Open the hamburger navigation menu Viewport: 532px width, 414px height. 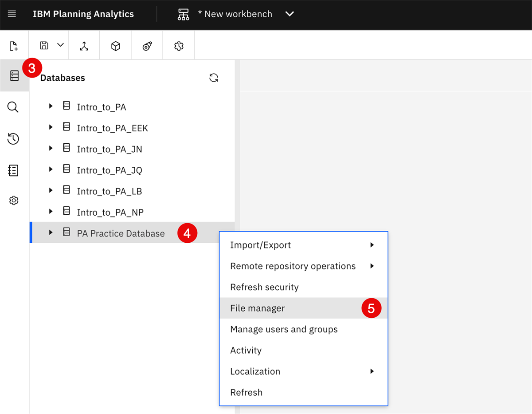(12, 14)
